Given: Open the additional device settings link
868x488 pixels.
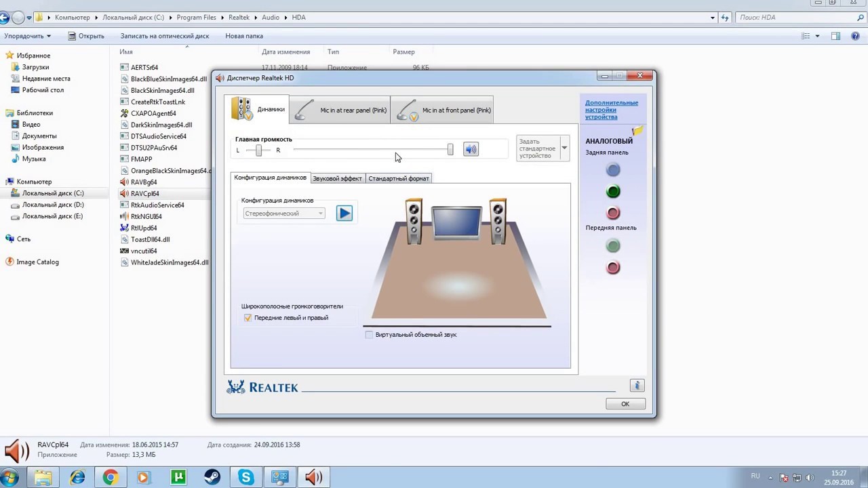Looking at the screenshot, I should click(612, 110).
